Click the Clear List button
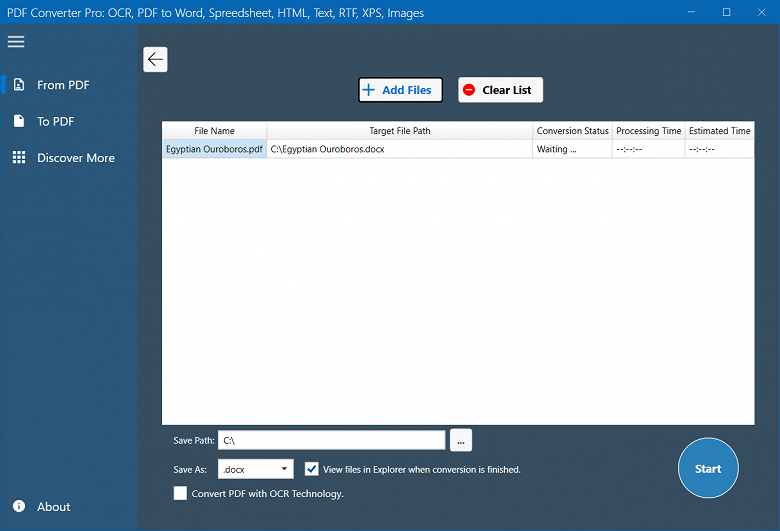The width and height of the screenshot is (780, 531). click(500, 90)
